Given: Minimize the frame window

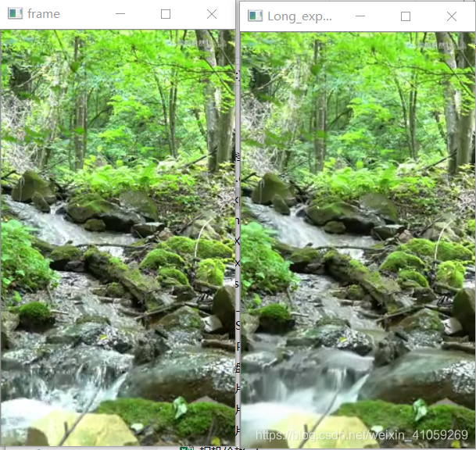Looking at the screenshot, I should [x=120, y=13].
